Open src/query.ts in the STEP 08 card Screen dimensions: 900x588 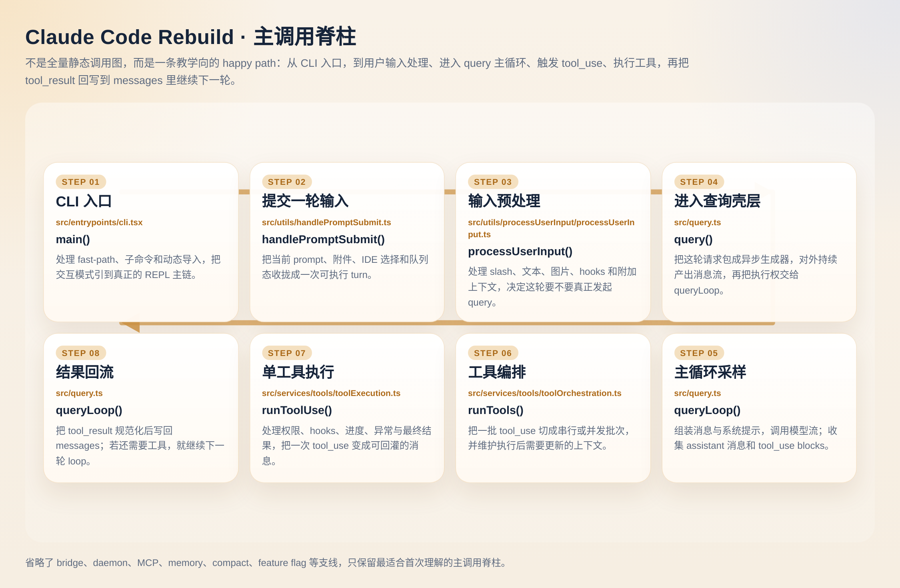79,393
